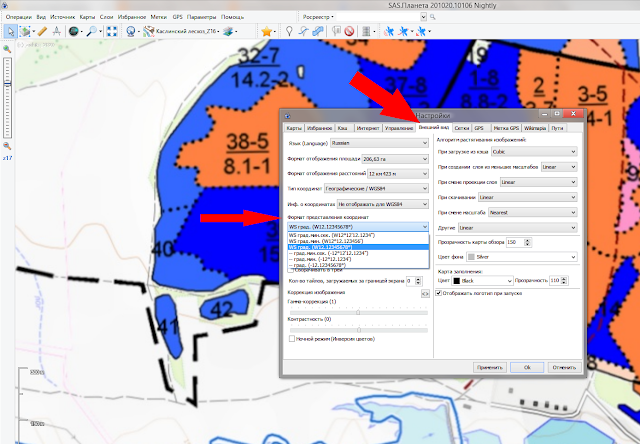Image resolution: width=640 pixels, height=444 pixels.
Task: Open the Метки menu
Action: 159,17
